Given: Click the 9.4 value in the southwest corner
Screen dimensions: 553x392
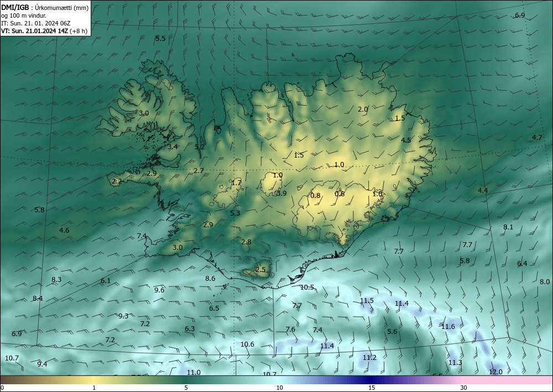Looking at the screenshot, I should point(42,364).
